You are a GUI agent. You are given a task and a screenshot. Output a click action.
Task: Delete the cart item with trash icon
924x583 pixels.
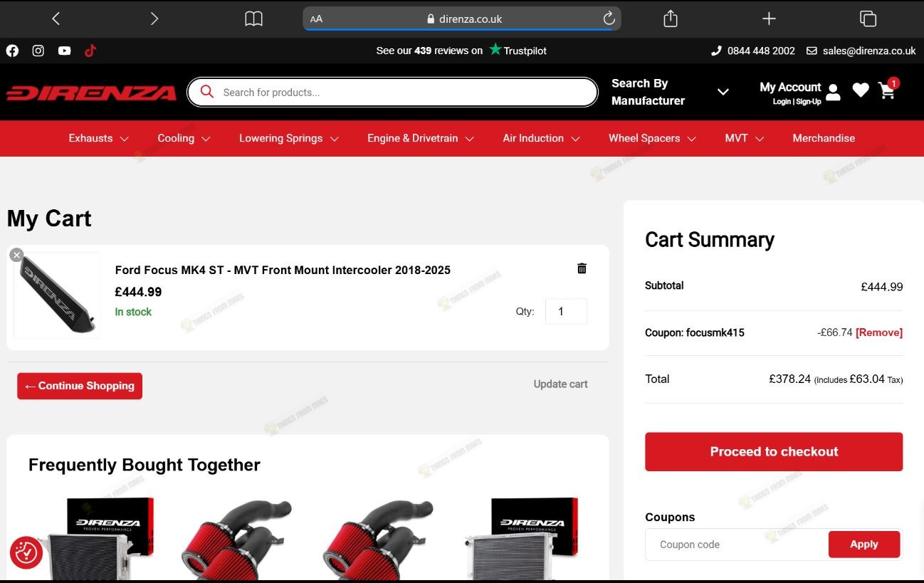582,268
